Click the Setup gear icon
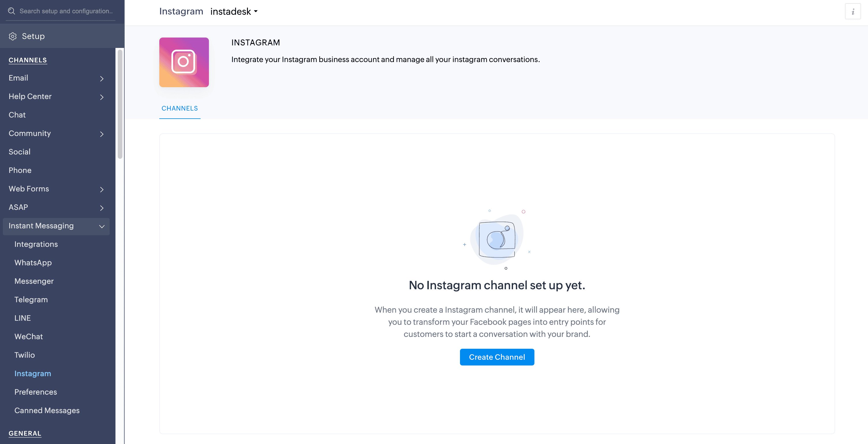Viewport: 868px width, 444px height. [13, 36]
